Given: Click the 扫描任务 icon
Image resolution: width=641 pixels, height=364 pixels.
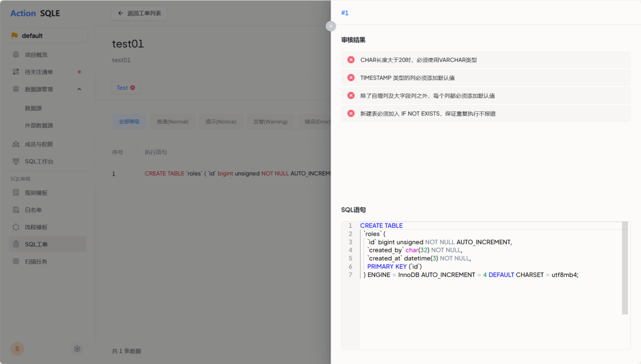Looking at the screenshot, I should tap(16, 261).
